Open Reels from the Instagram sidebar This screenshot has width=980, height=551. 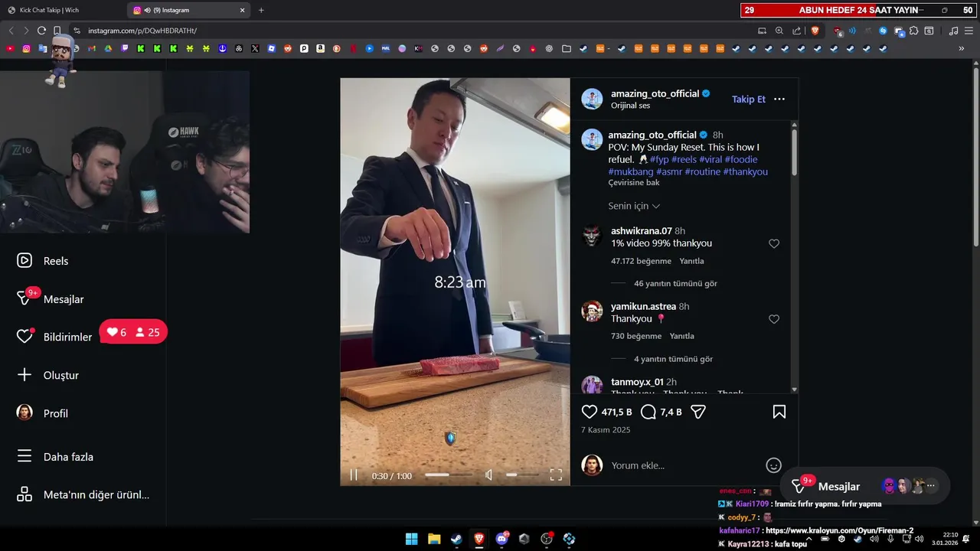[43, 261]
